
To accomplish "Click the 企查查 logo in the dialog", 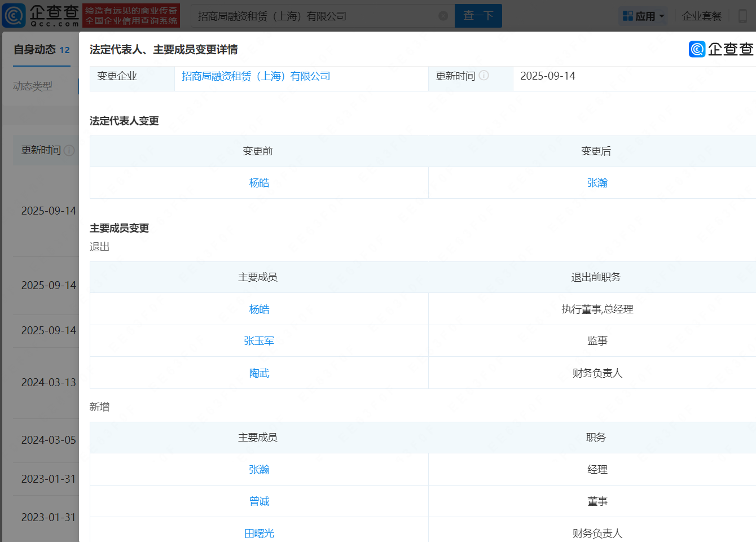I will [721, 49].
